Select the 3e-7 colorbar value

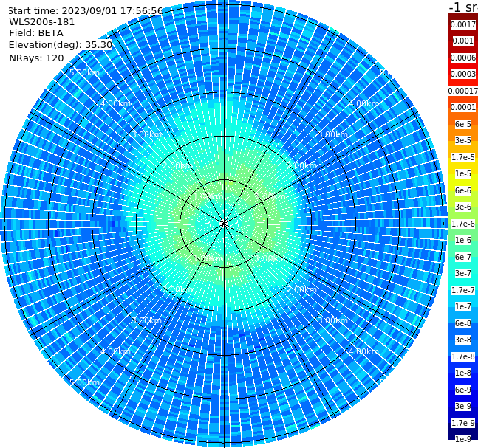click(463, 273)
